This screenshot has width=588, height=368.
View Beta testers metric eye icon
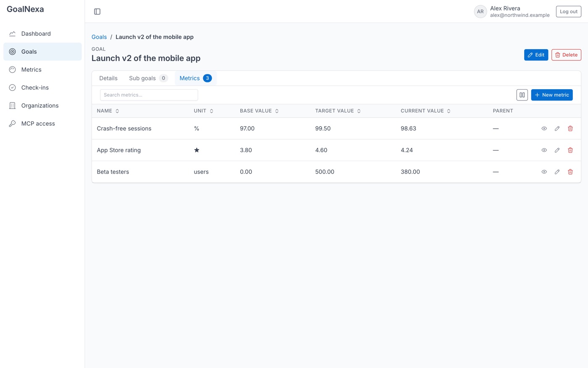(x=544, y=172)
